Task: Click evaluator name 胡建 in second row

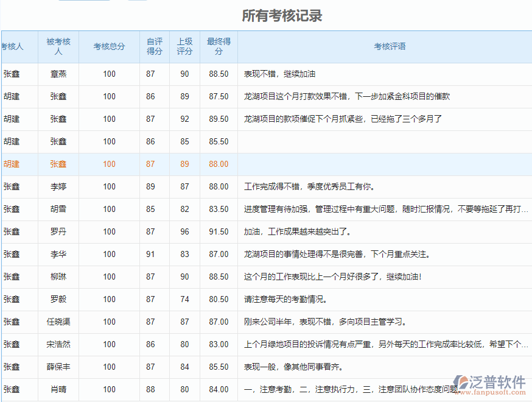Action: coord(11,96)
